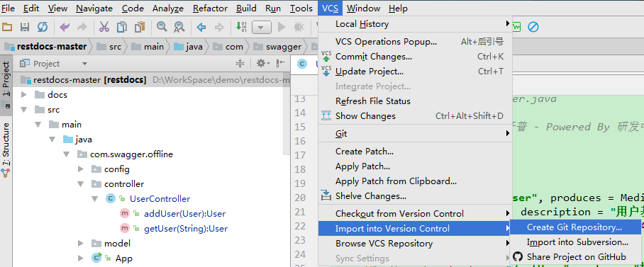This screenshot has height=267, width=644.
Task: Click the Open folder toolbar icon
Action: point(7,27)
